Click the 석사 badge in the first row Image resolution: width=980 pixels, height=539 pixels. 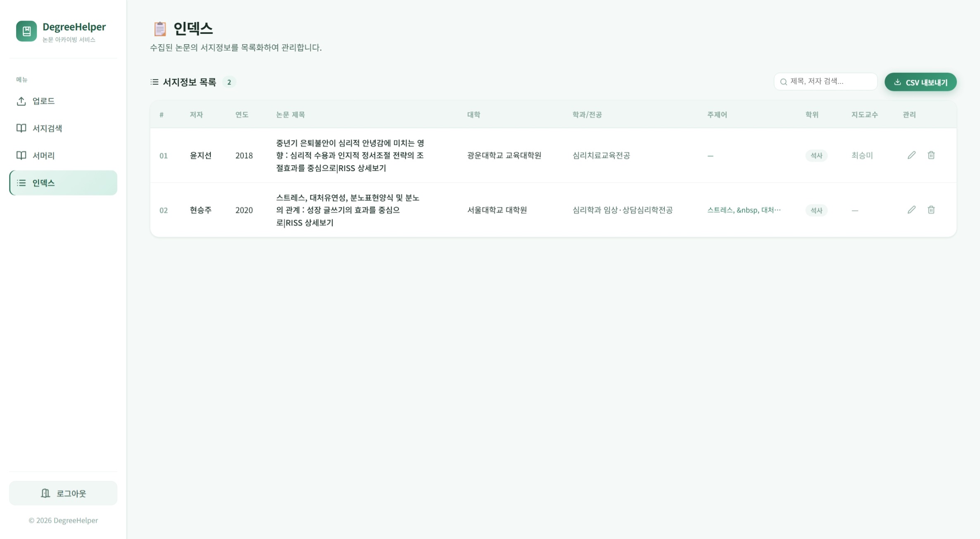(x=816, y=156)
